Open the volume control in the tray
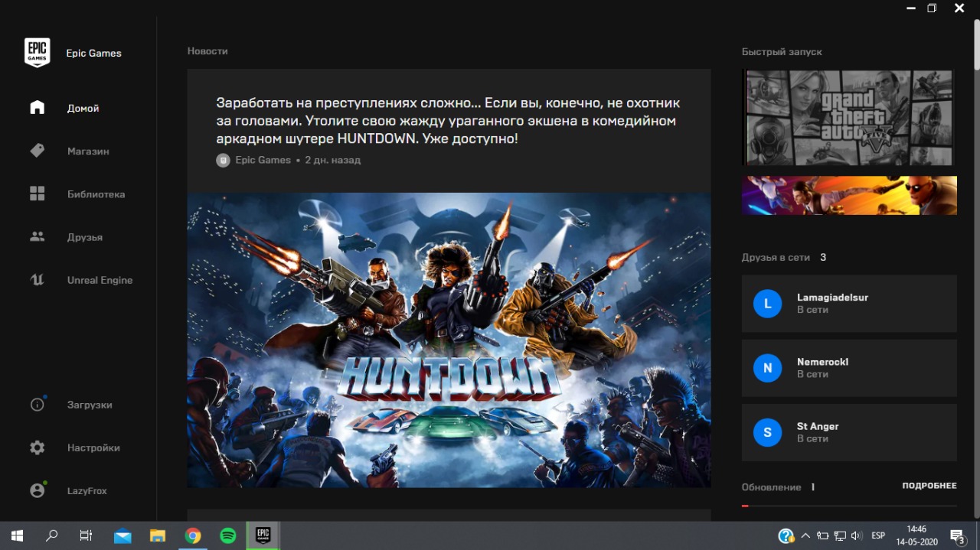 pos(856,535)
